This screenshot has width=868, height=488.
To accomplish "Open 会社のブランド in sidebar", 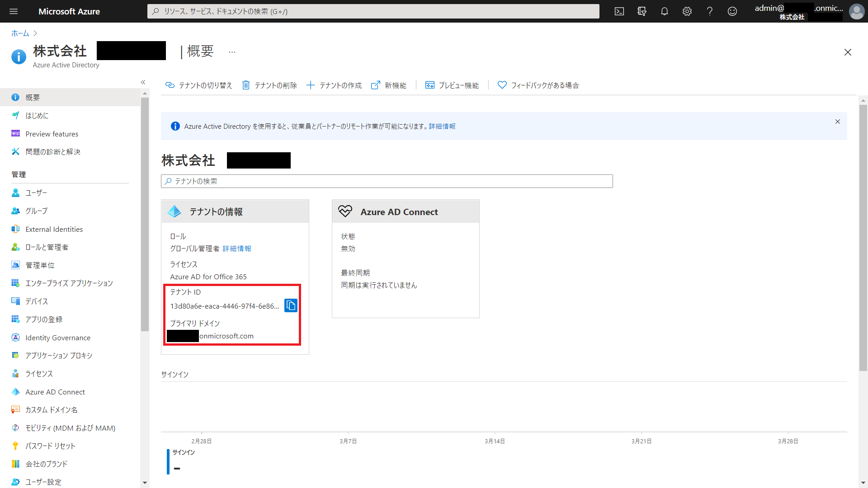I will (70, 464).
